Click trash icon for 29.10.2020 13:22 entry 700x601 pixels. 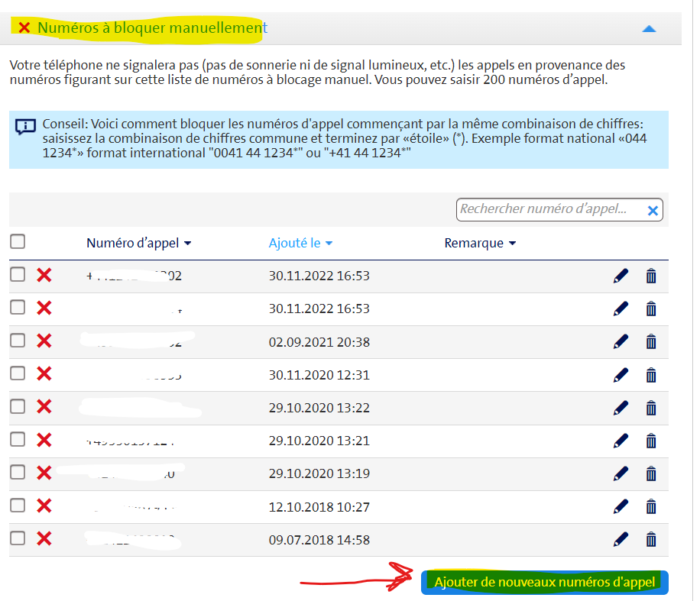click(651, 408)
